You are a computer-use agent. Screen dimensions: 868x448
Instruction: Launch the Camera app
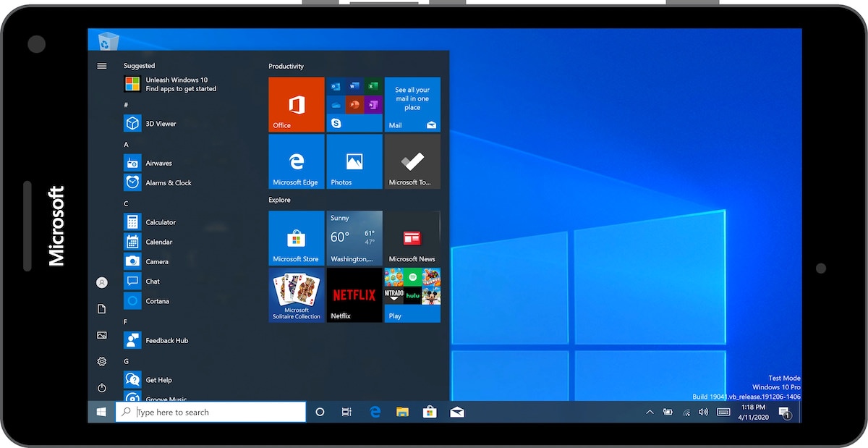coord(147,261)
